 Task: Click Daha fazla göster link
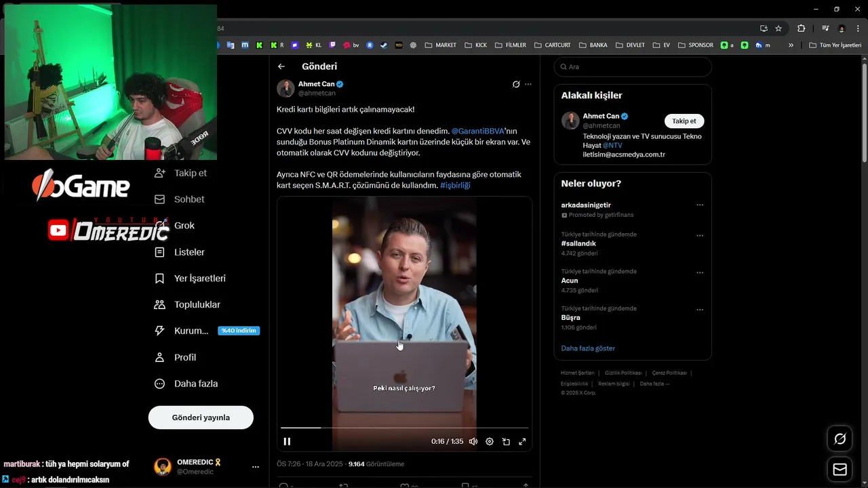pos(588,348)
